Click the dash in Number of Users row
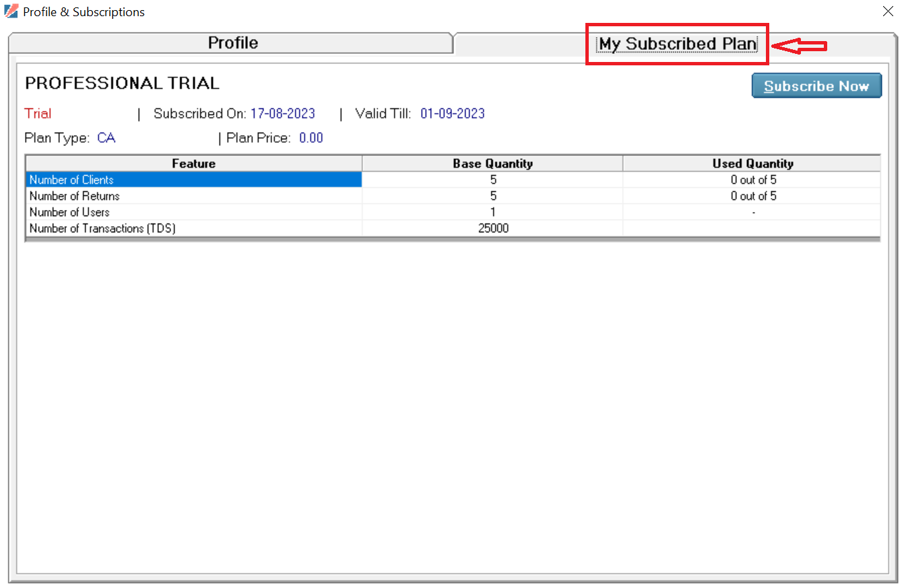 tap(752, 212)
